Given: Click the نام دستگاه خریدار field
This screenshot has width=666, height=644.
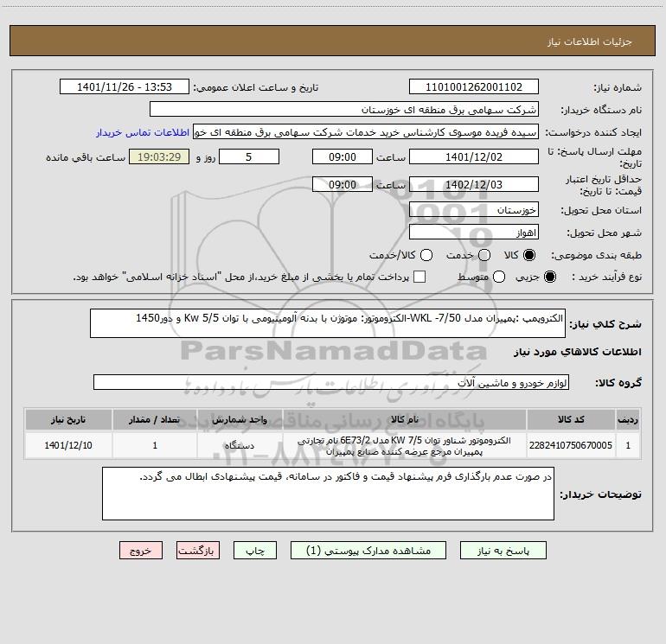Looking at the screenshot, I should [344, 109].
